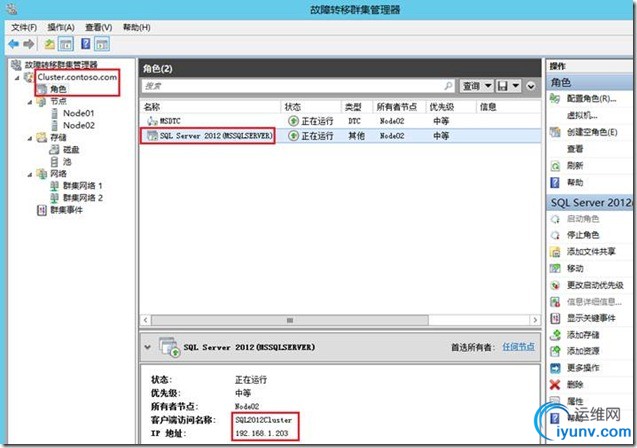The image size is (637, 448).
Task: Click the magnifier icon in search box
Action: click(448, 86)
